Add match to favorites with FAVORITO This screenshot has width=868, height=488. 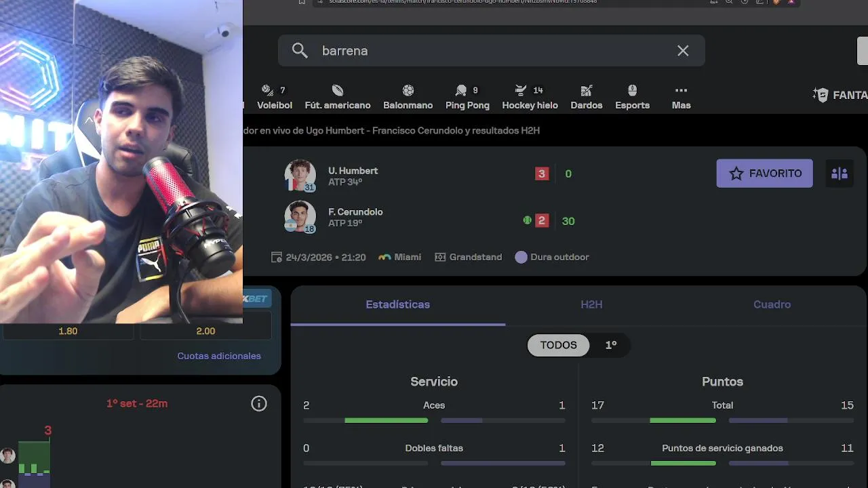pos(764,174)
